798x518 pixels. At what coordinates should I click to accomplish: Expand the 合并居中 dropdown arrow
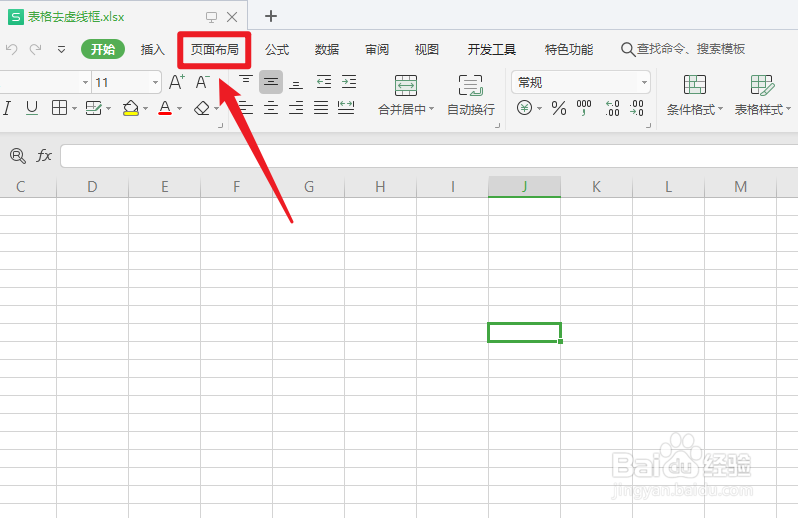(432, 109)
